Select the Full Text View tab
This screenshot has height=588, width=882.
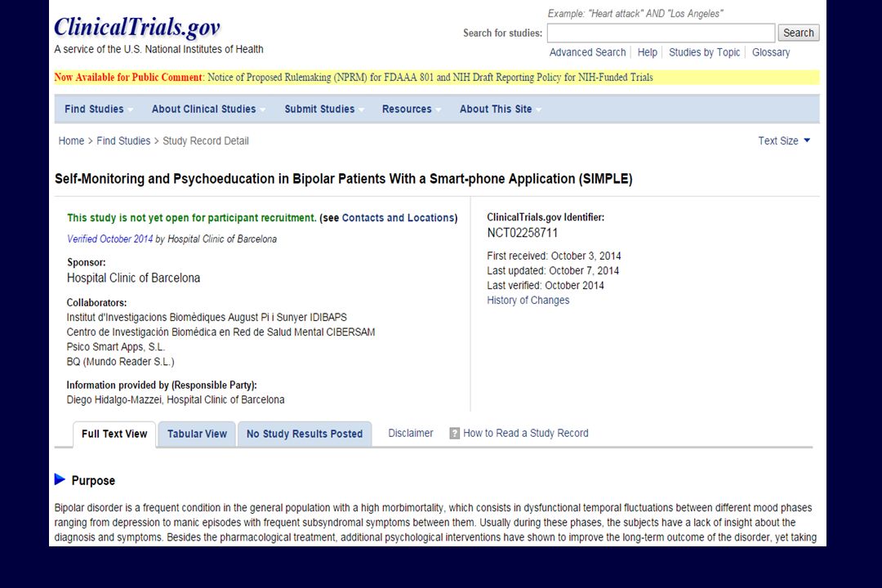point(114,434)
